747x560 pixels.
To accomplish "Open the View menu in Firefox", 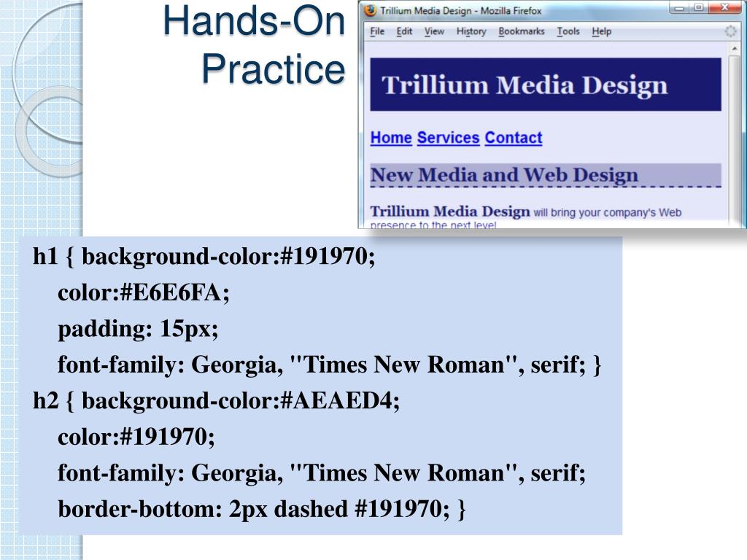I will [x=435, y=31].
